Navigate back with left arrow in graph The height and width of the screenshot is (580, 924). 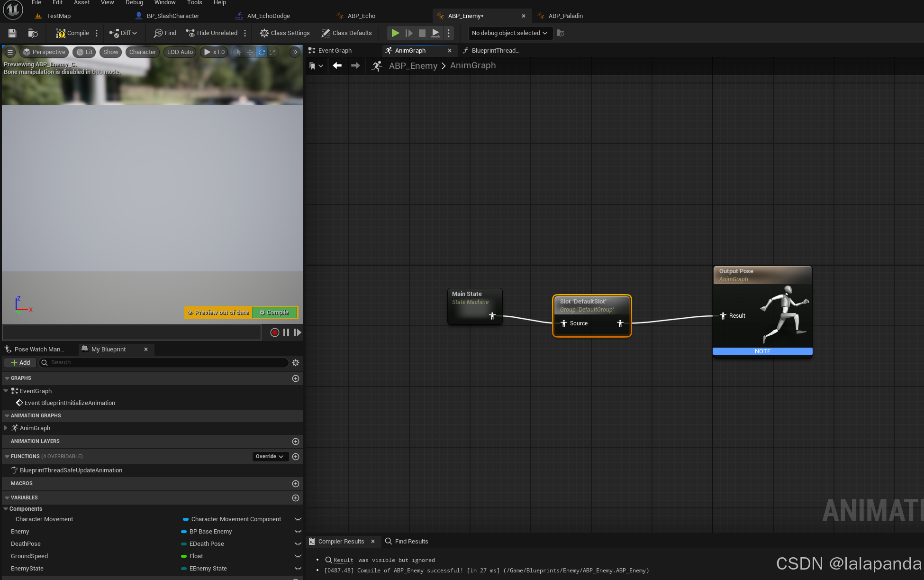pos(337,66)
